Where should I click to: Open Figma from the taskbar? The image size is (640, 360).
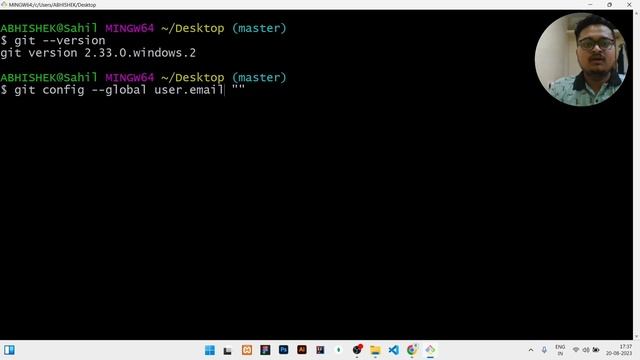265,350
